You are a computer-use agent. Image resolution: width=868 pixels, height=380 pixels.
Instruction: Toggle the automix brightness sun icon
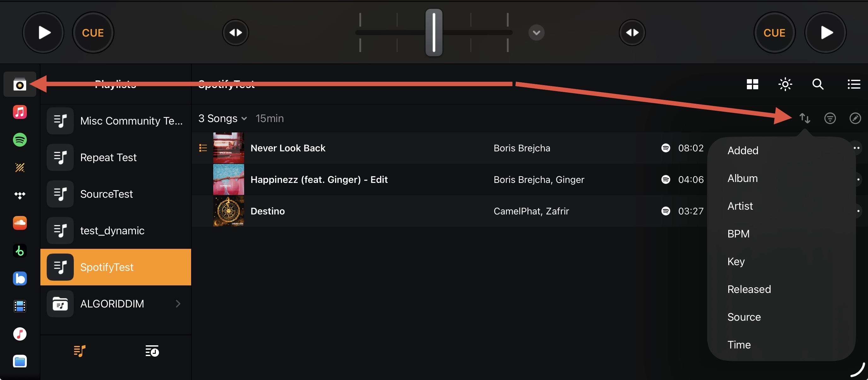pos(785,84)
